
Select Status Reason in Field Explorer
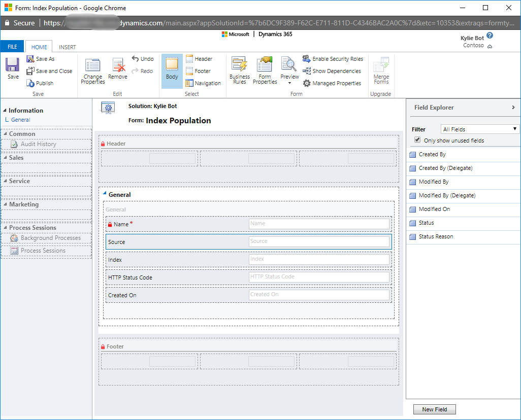(x=436, y=236)
